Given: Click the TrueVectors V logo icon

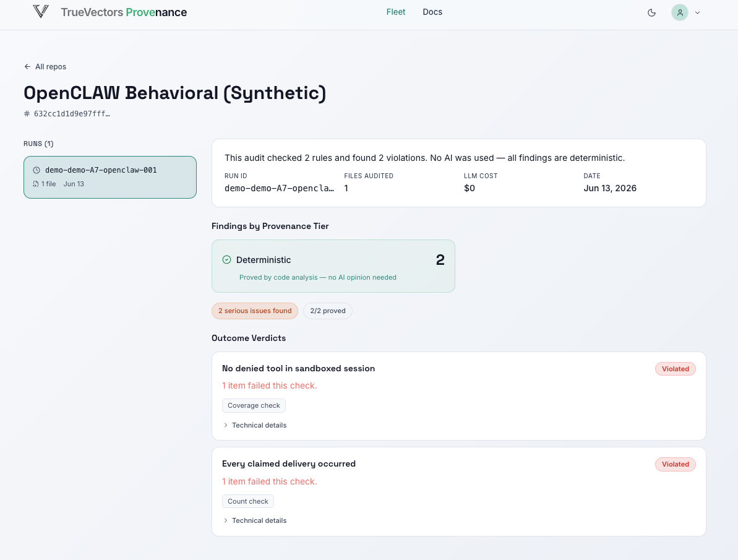Looking at the screenshot, I should click(x=41, y=12).
